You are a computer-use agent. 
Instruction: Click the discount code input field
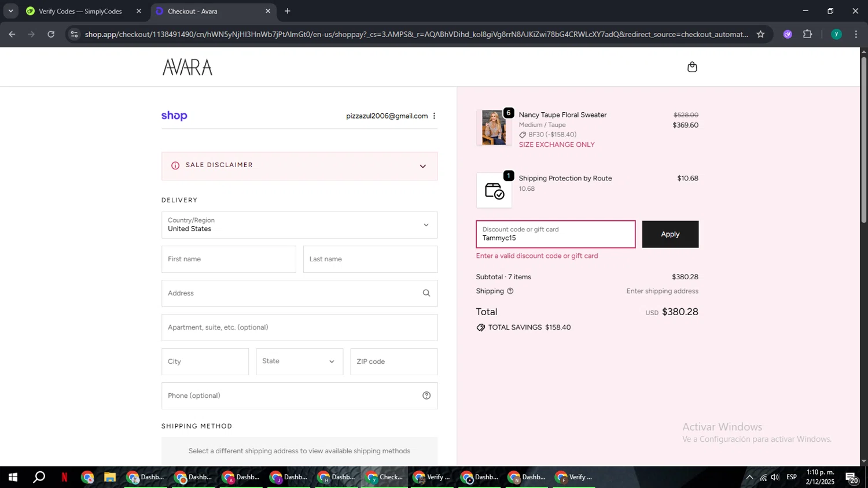pyautogui.click(x=556, y=234)
